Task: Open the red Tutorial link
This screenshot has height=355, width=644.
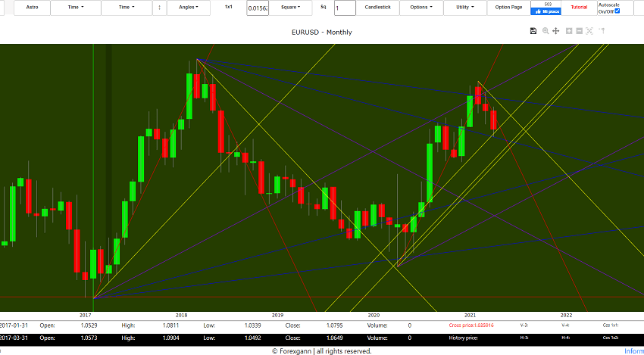Action: tap(579, 8)
